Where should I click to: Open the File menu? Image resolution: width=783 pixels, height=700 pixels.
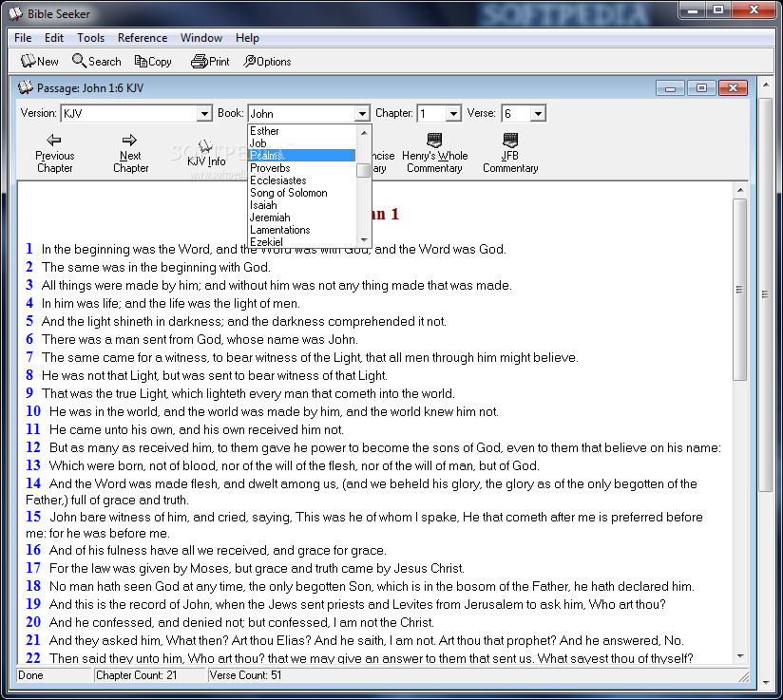[23, 38]
